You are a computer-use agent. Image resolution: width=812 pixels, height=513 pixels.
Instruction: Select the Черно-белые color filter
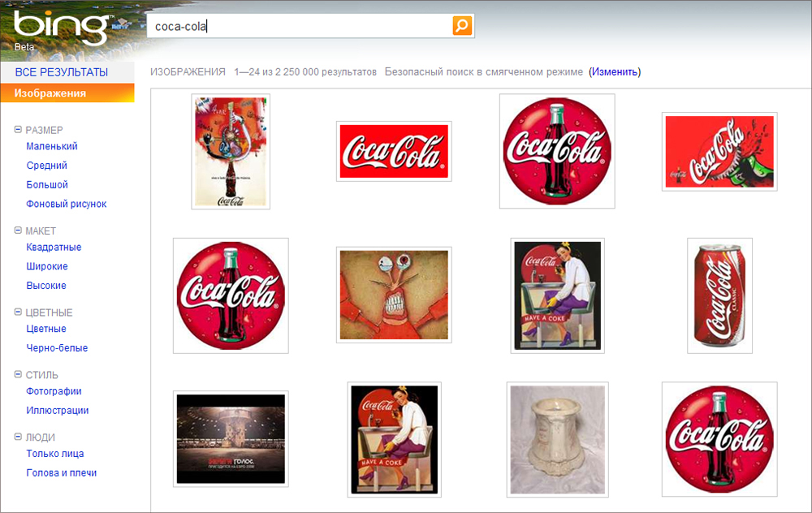(57, 348)
